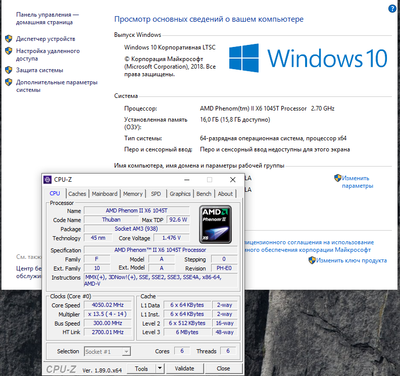Expand the Tools button dropdown arrow
This screenshot has height=376, width=400.
[160, 368]
